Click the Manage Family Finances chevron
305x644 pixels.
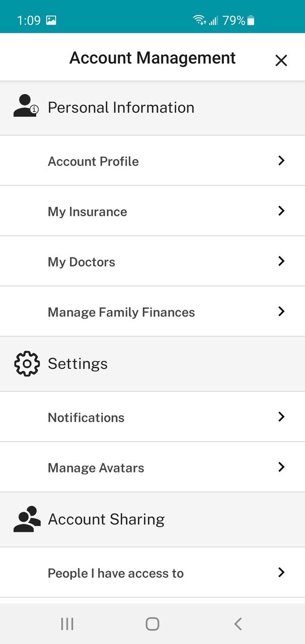281,311
